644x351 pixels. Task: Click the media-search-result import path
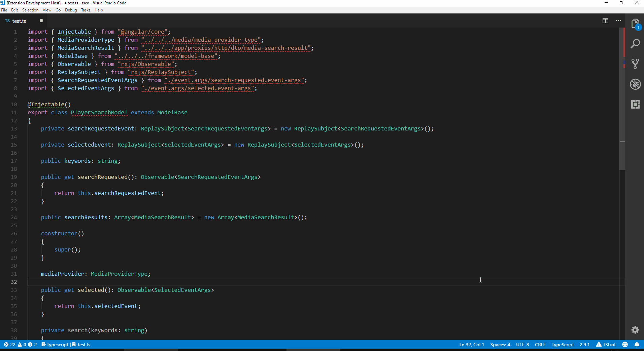[x=226, y=48]
